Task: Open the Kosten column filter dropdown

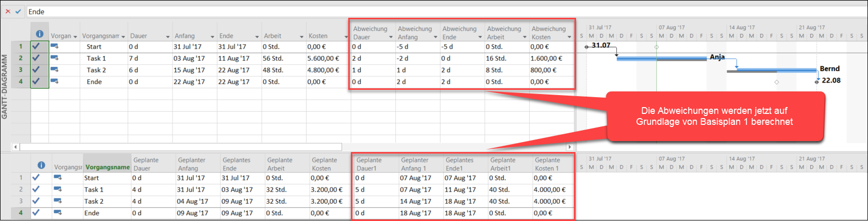Action: coord(346,37)
